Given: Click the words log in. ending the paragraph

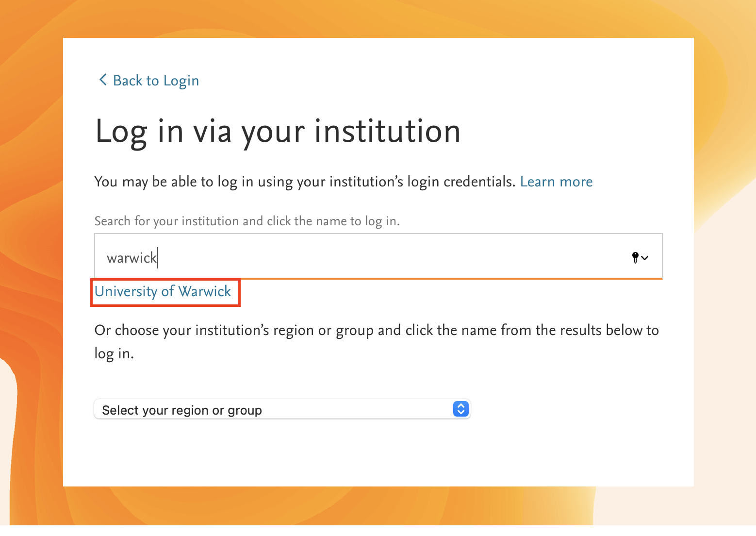Looking at the screenshot, I should tap(114, 354).
